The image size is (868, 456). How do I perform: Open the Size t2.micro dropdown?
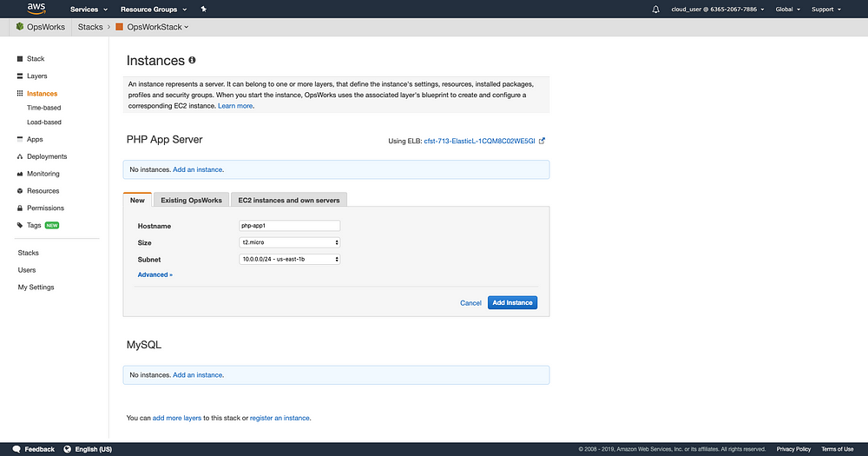pyautogui.click(x=290, y=242)
